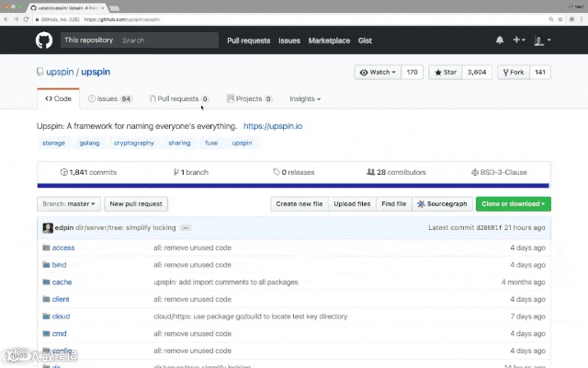This screenshot has width=588, height=368.
Task: Open Clone or download dropdown
Action: (x=513, y=204)
